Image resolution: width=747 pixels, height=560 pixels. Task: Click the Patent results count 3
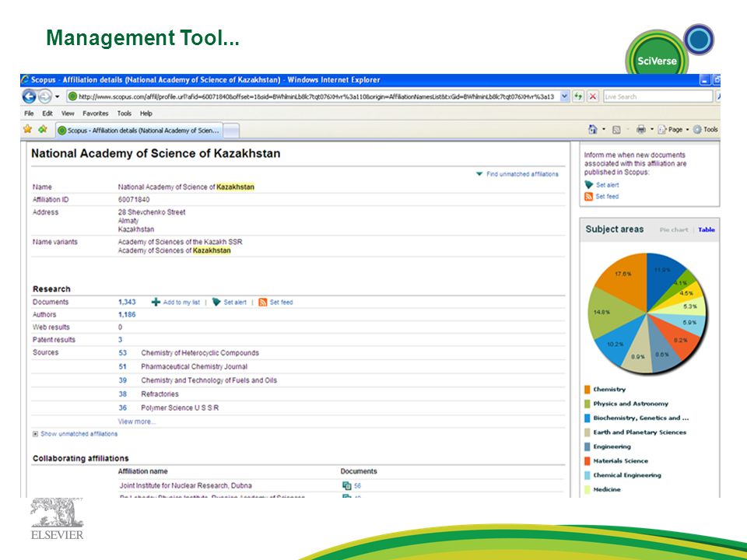click(x=120, y=340)
